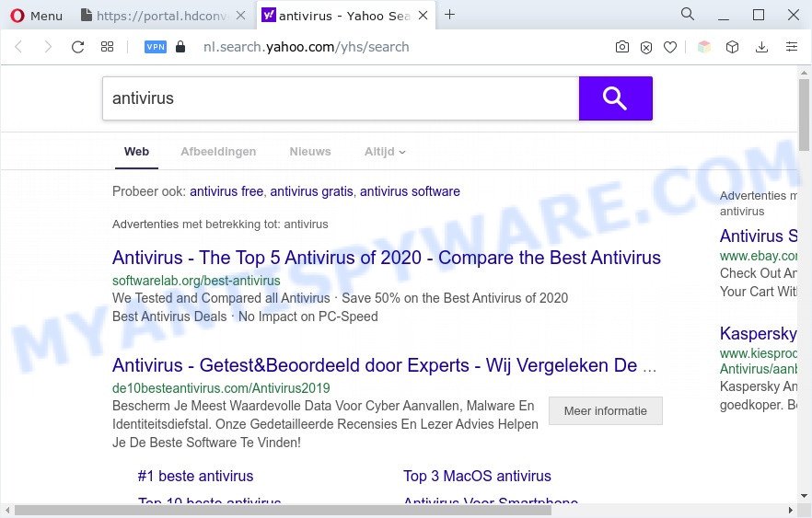Viewport: 812px width, 518px height.
Task: Click the tab search magnifier icon
Action: (687, 14)
